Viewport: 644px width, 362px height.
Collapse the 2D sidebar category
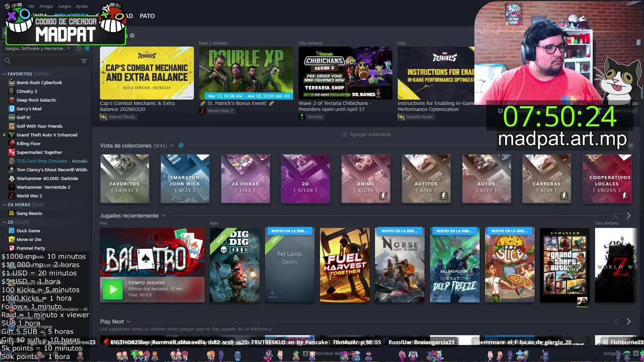[4, 222]
